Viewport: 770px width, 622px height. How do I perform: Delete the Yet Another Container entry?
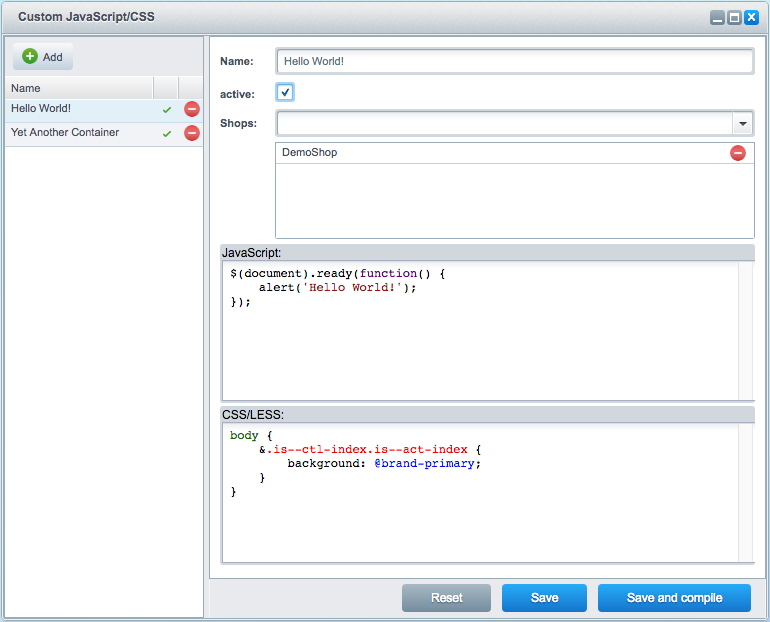click(x=192, y=133)
